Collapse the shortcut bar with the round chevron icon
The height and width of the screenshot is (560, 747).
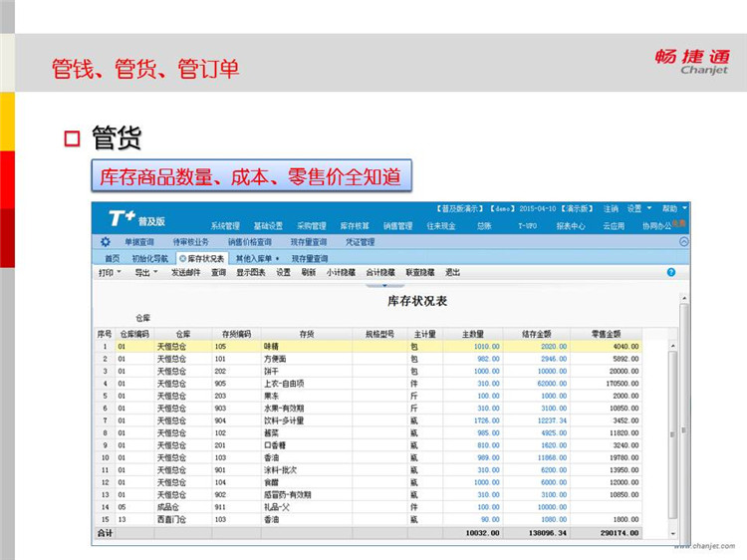(683, 241)
